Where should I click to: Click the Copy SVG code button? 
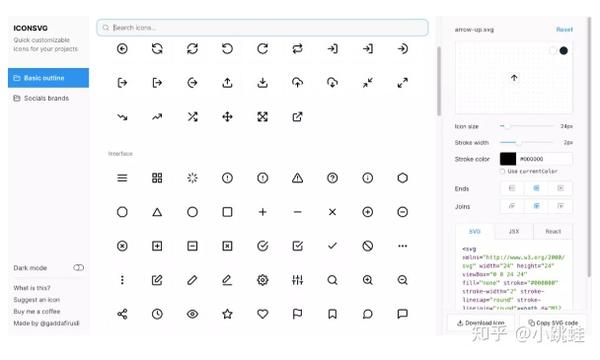[553, 323]
